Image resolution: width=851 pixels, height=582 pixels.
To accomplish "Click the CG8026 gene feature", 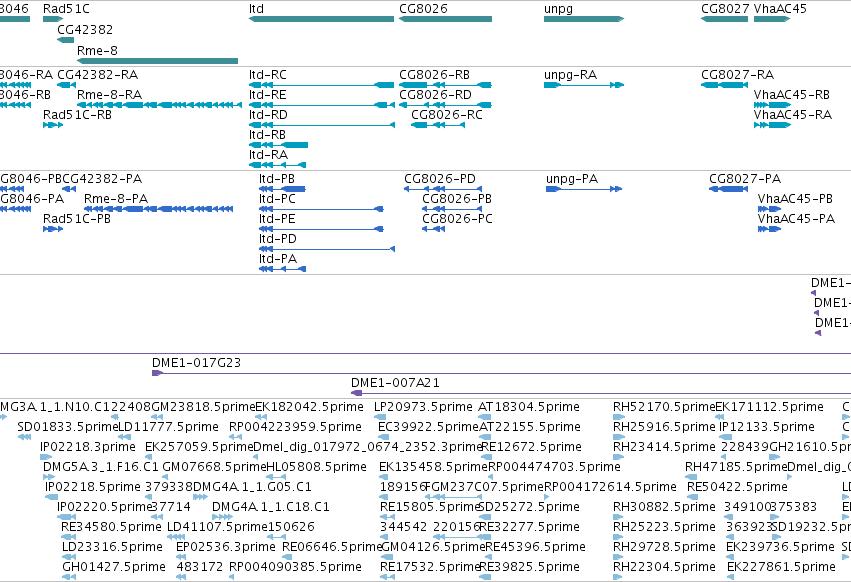I will pos(445,19).
